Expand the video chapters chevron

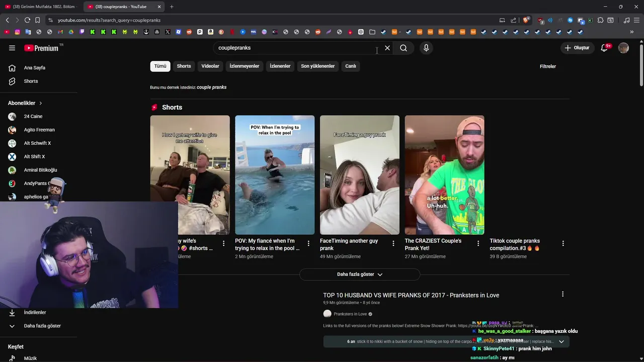(561, 342)
